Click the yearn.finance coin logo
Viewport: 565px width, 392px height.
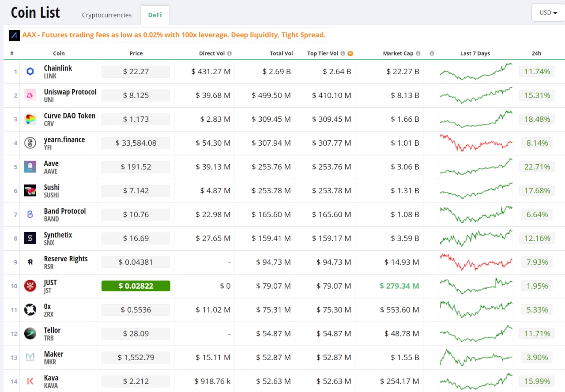point(30,143)
